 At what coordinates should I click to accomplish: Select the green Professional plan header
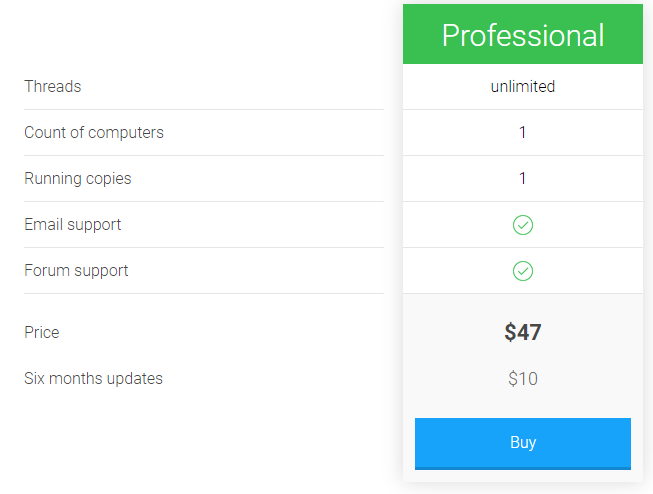[523, 34]
